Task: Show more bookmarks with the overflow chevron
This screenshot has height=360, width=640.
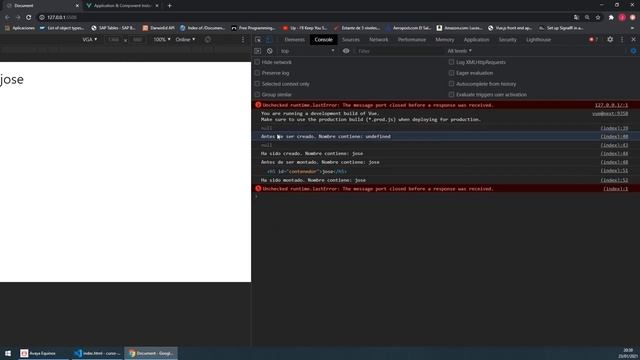Action: point(633,28)
